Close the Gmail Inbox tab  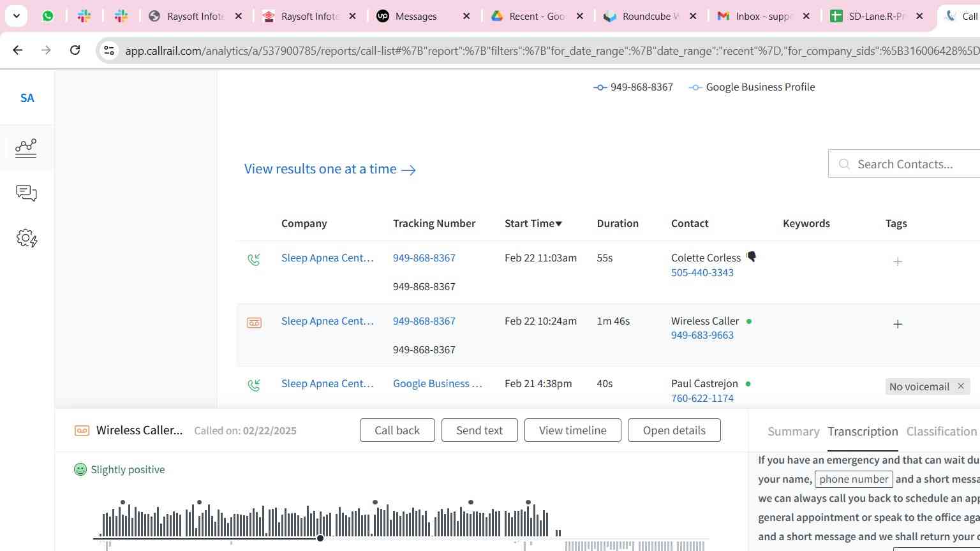pyautogui.click(x=806, y=16)
